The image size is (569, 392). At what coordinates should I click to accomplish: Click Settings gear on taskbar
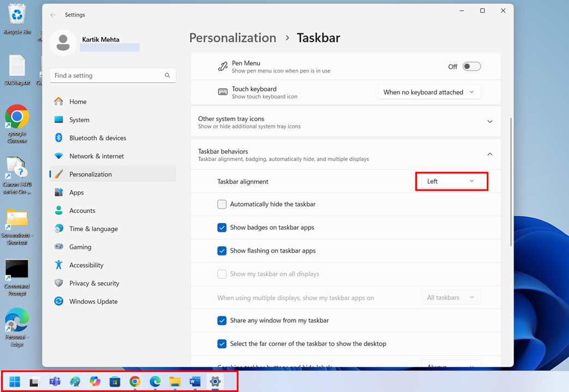tap(215, 382)
